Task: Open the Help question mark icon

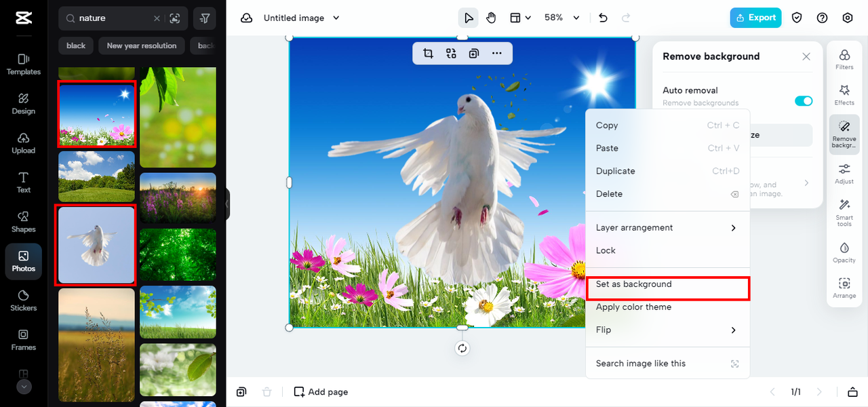Action: pos(822,18)
